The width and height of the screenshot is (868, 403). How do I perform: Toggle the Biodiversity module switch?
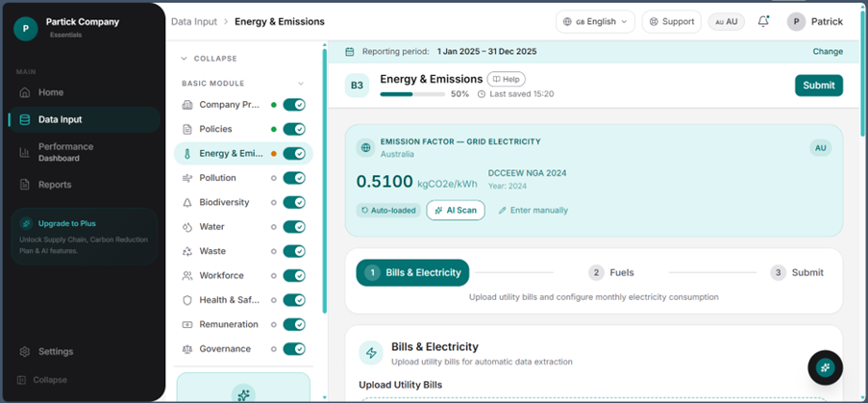pos(294,202)
